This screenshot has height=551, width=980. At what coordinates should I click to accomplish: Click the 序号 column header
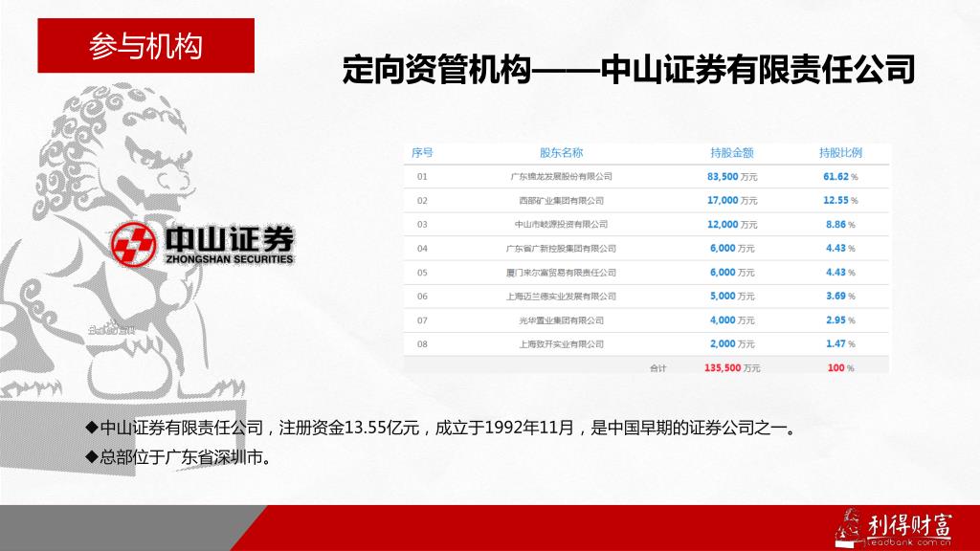[422, 152]
